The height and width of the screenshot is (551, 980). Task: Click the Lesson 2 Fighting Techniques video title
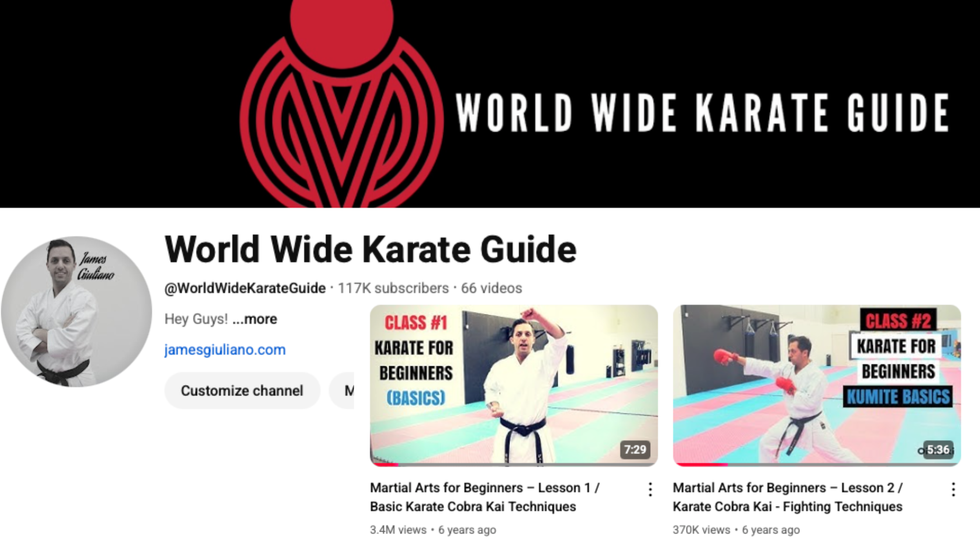click(788, 497)
